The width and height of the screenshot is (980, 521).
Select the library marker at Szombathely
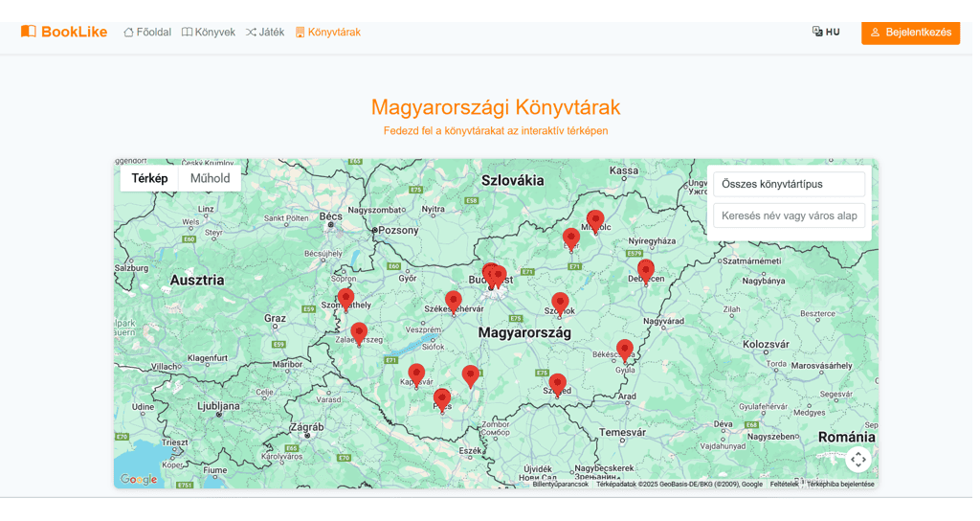tap(345, 299)
